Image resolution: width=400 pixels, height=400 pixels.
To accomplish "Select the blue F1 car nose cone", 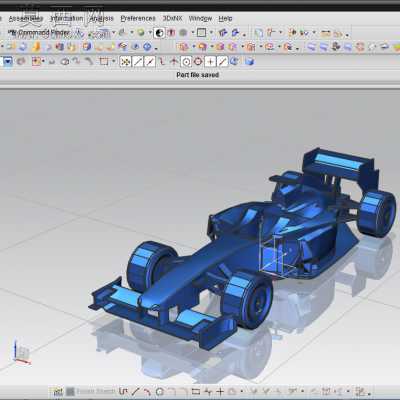I will click(x=173, y=283).
